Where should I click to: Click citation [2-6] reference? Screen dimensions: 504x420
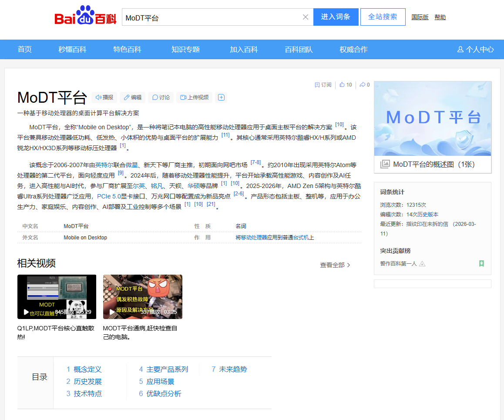[x=239, y=194]
